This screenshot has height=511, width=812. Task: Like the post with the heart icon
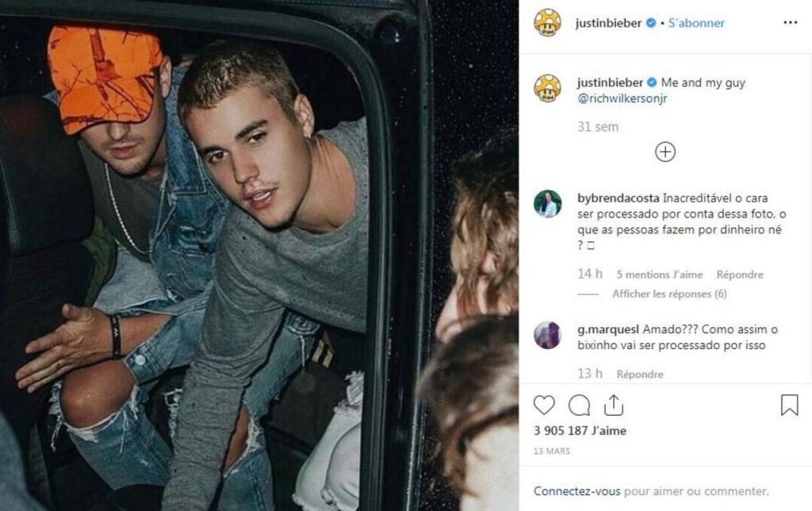[x=544, y=405]
